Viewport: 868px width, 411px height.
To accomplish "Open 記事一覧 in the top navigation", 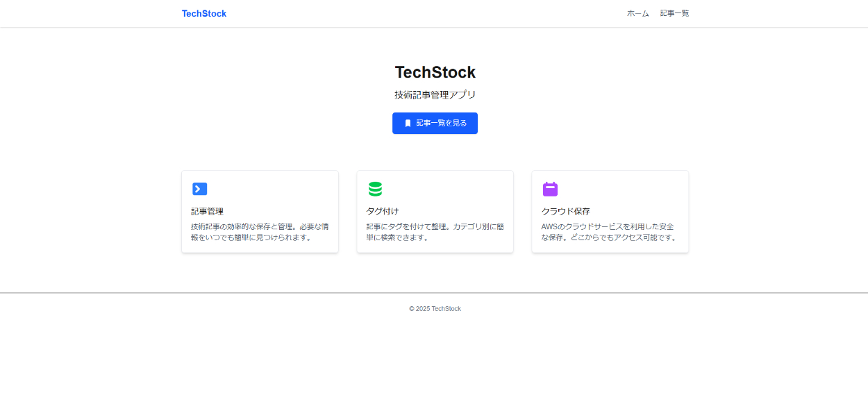I will pos(674,13).
